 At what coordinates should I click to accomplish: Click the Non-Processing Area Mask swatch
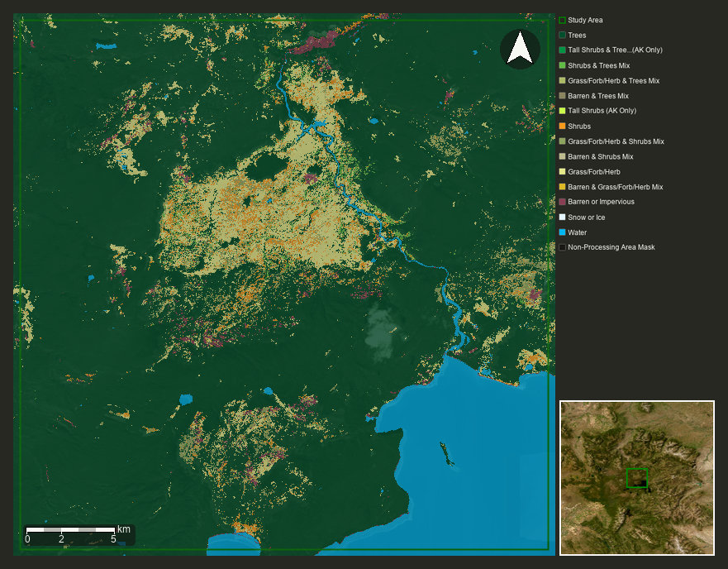[x=562, y=247]
